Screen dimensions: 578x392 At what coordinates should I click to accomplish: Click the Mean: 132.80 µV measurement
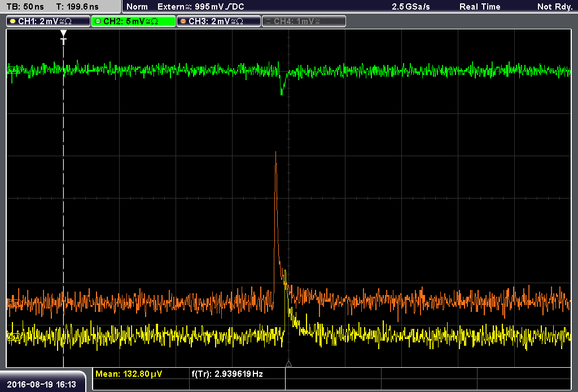[x=129, y=374]
